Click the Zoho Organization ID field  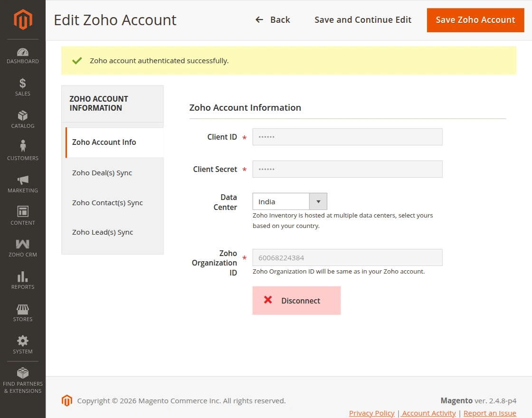click(347, 257)
